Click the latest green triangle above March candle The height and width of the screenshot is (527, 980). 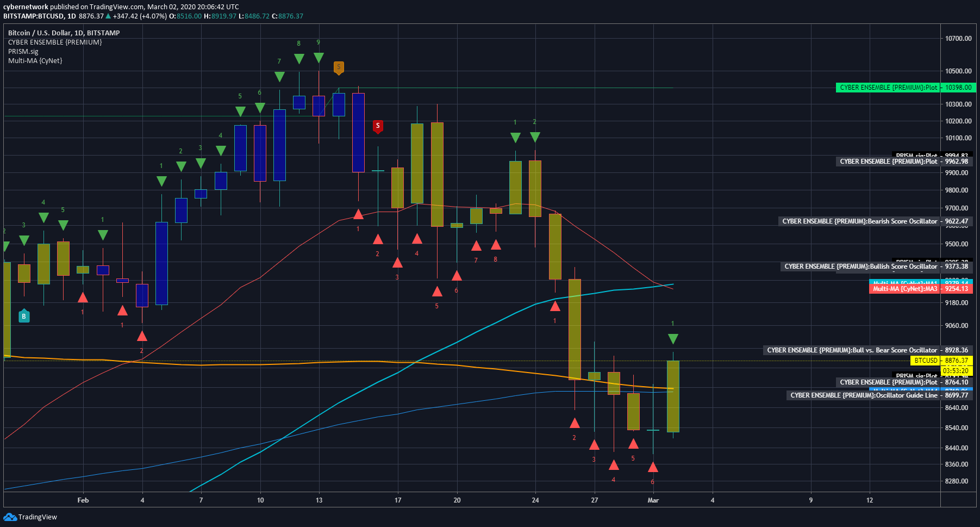tap(673, 339)
